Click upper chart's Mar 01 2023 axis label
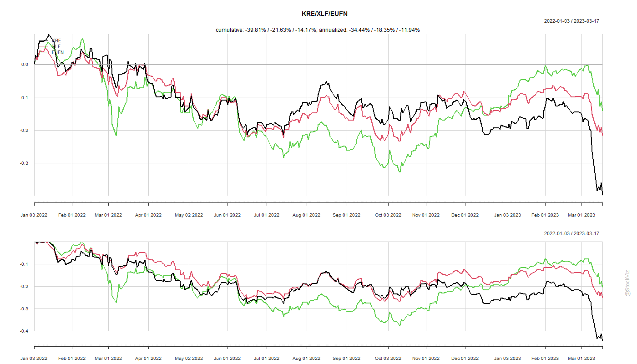This screenshot has width=637, height=364. (x=581, y=215)
